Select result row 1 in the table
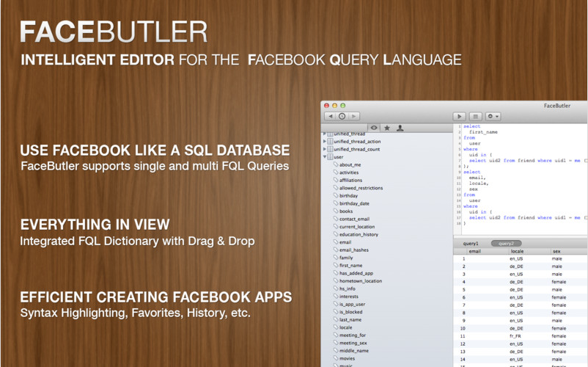 click(521, 258)
